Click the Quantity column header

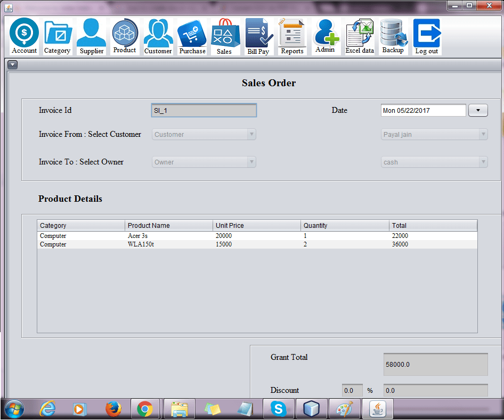pyautogui.click(x=345, y=225)
